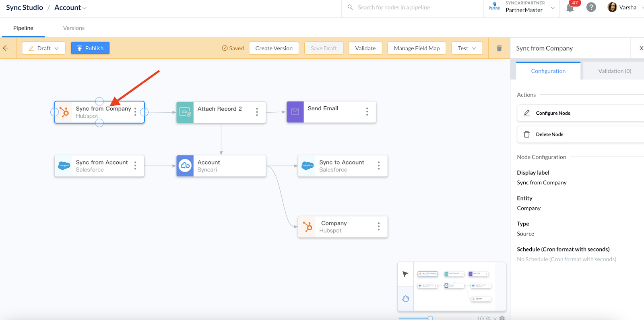Click the Validate button
The height and width of the screenshot is (320, 644).
(365, 48)
